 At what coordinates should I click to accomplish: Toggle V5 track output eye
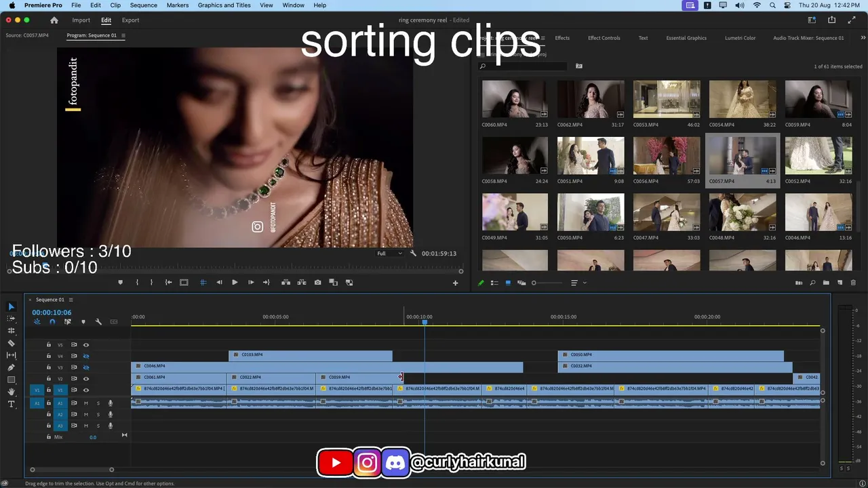pyautogui.click(x=86, y=345)
